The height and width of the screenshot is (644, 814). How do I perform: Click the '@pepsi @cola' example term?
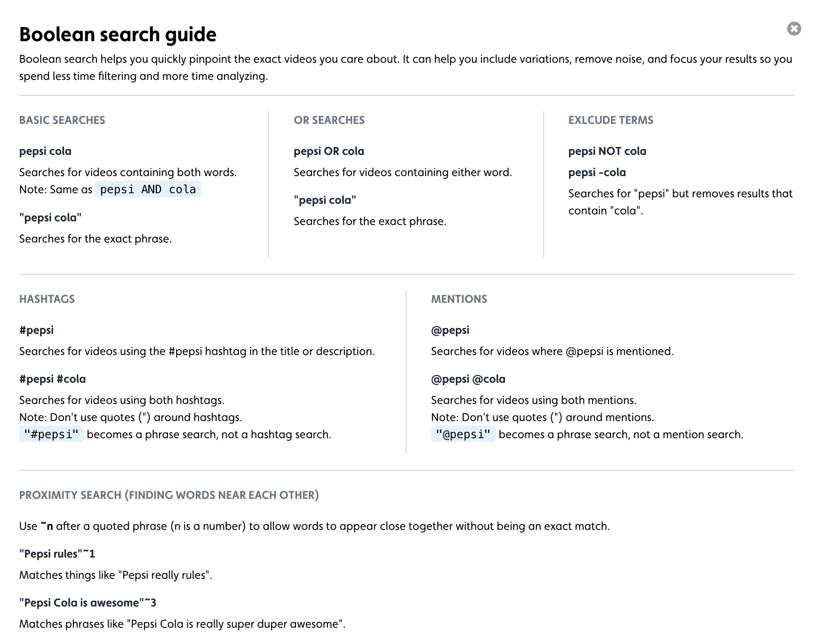pyautogui.click(x=468, y=379)
